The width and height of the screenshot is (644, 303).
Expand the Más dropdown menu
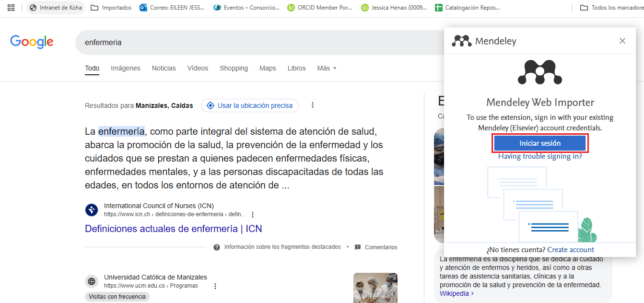(327, 68)
